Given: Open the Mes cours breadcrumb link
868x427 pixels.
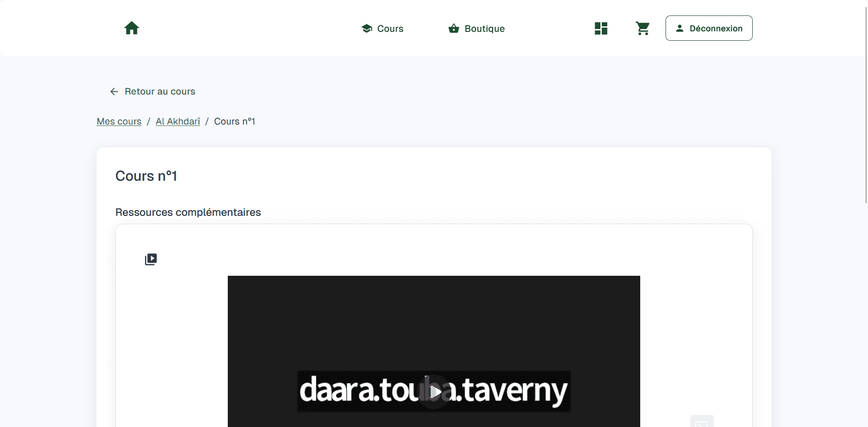Looking at the screenshot, I should (x=119, y=121).
